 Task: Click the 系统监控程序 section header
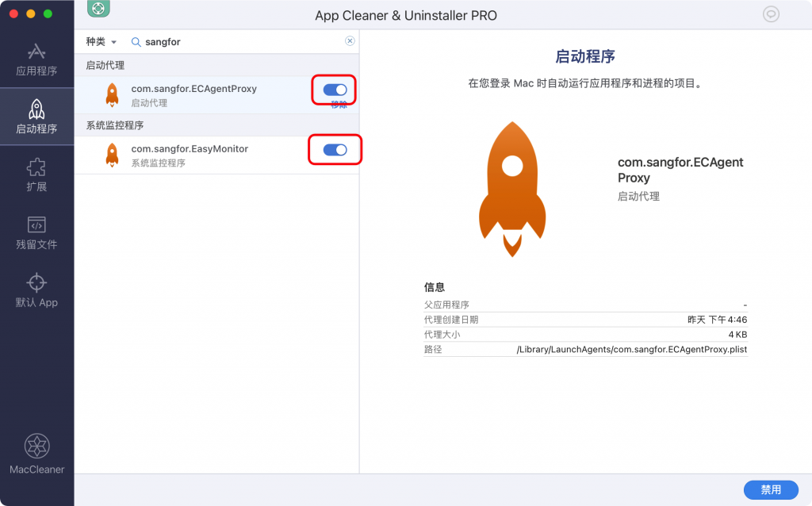(x=115, y=125)
